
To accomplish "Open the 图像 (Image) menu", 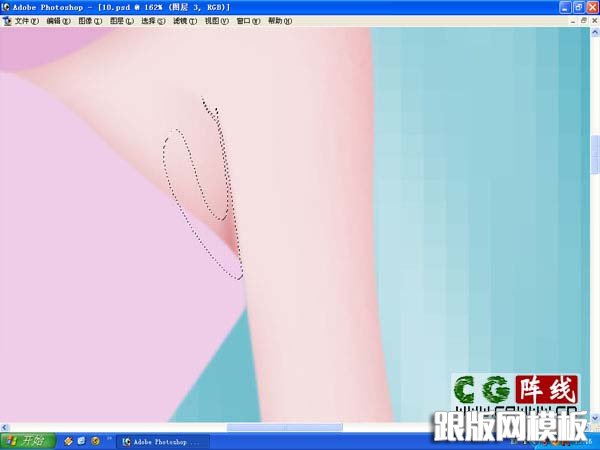I will pos(90,20).
